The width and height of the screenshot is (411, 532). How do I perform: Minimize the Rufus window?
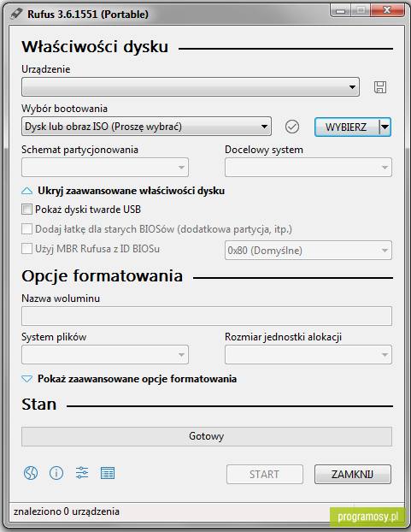[x=341, y=10]
